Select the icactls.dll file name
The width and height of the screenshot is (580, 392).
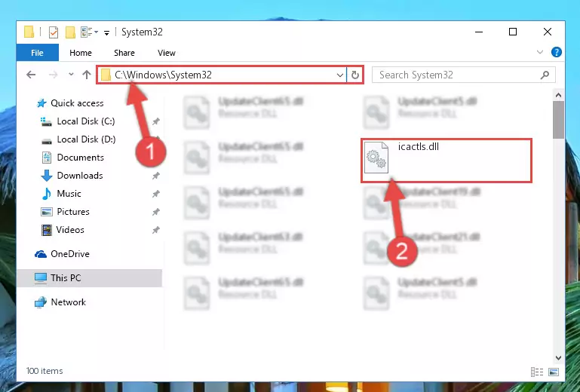419,146
